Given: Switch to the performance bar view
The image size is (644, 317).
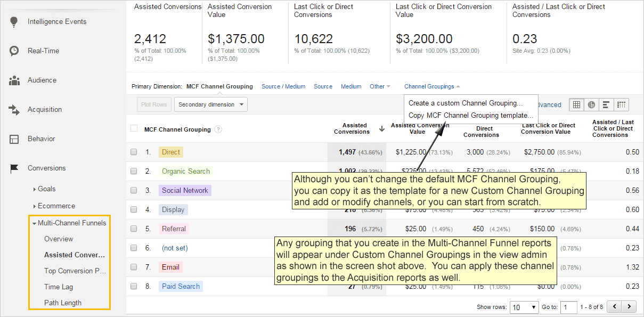Looking at the screenshot, I should click(606, 104).
